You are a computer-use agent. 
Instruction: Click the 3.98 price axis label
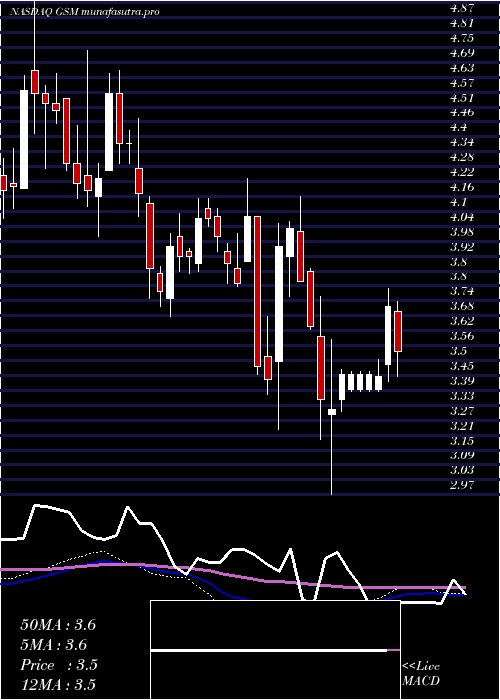point(462,232)
